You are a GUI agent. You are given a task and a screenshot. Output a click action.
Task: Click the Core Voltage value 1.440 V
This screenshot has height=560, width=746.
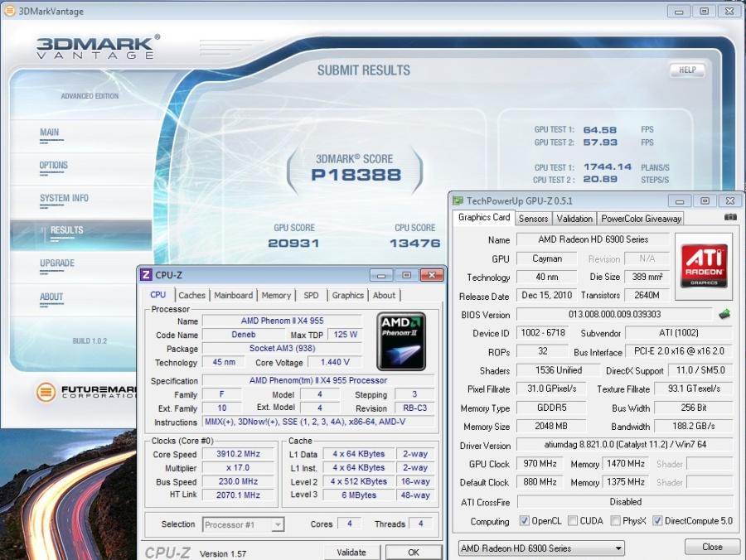click(335, 362)
